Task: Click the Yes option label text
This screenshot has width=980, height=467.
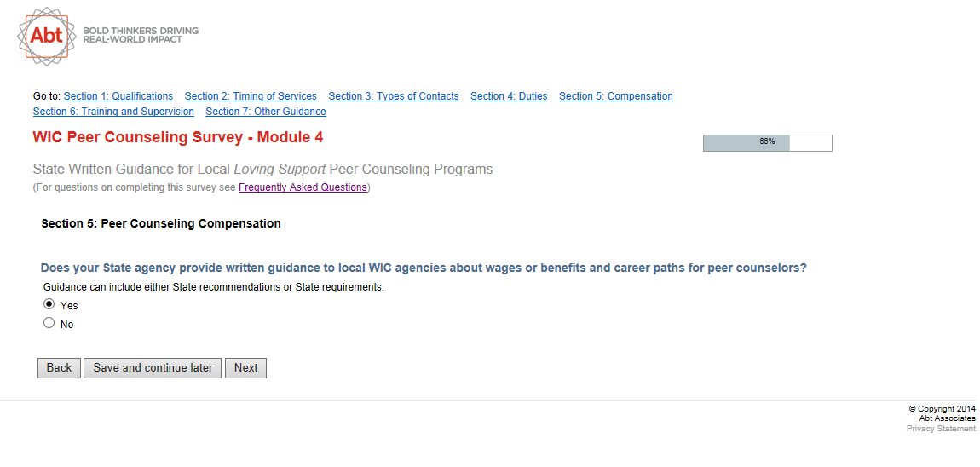Action: pyautogui.click(x=69, y=306)
